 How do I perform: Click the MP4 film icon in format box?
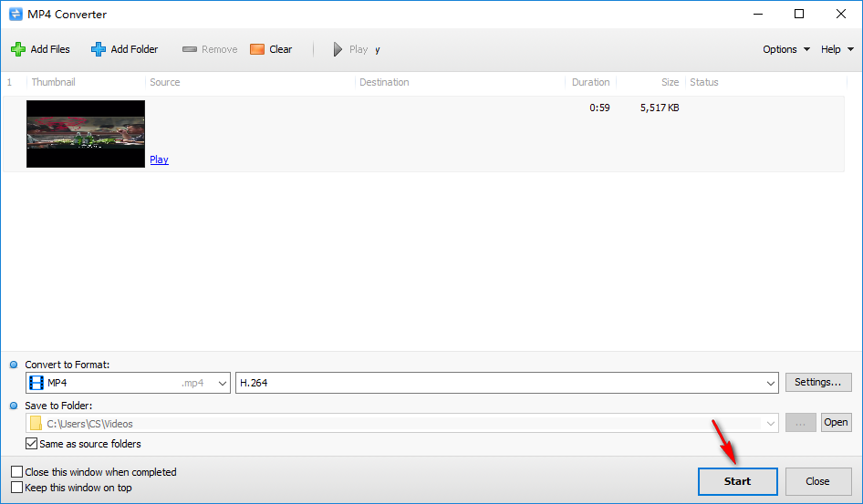click(x=36, y=383)
